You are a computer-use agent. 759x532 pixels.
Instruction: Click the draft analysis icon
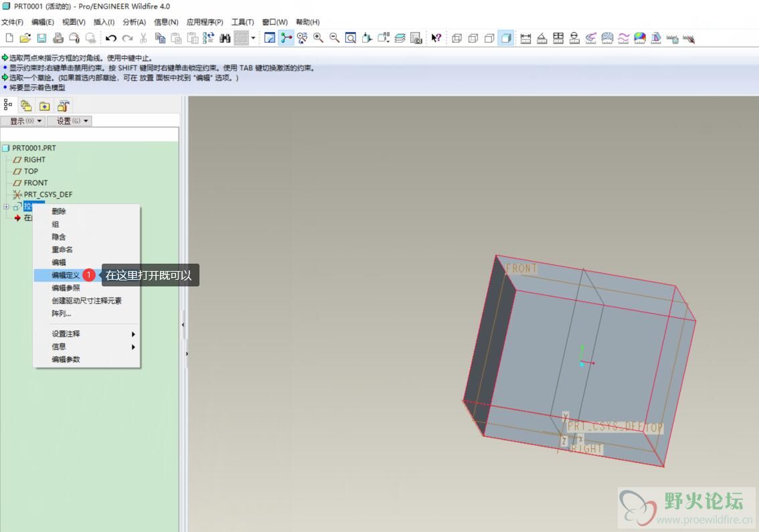(656, 37)
